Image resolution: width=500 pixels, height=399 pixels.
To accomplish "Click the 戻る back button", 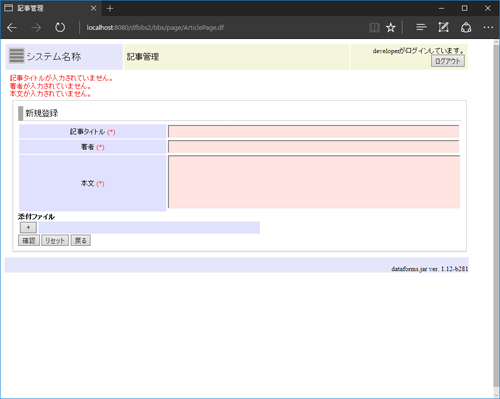I will (81, 240).
